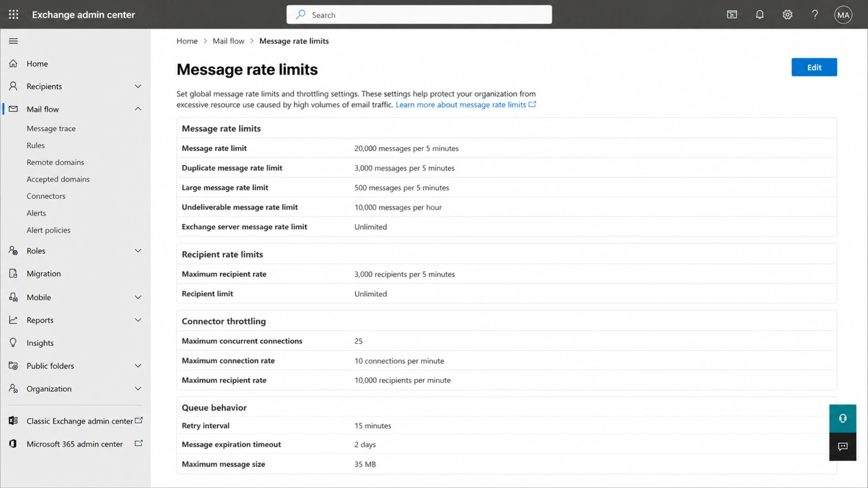Click the Exchange admin center title

point(83,14)
